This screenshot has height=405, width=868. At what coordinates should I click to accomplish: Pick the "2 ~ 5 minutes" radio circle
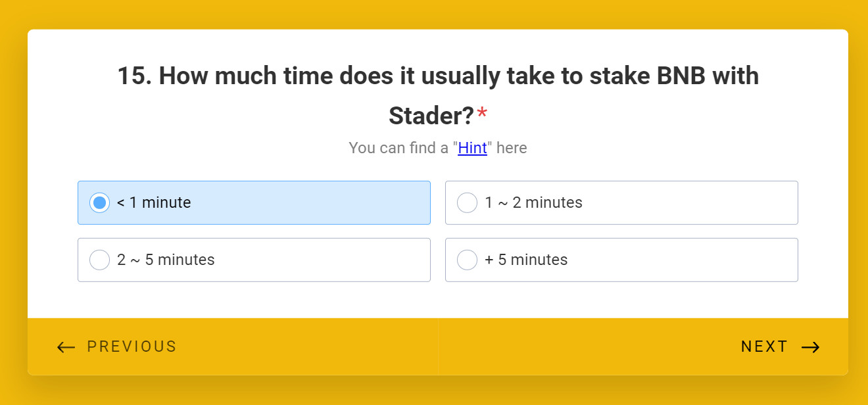[x=100, y=260]
